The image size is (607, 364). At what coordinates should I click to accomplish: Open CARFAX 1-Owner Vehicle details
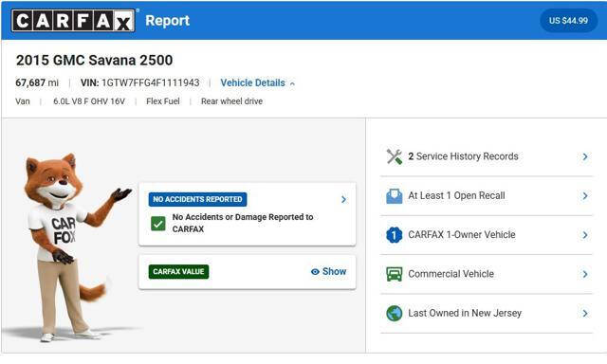(x=487, y=235)
